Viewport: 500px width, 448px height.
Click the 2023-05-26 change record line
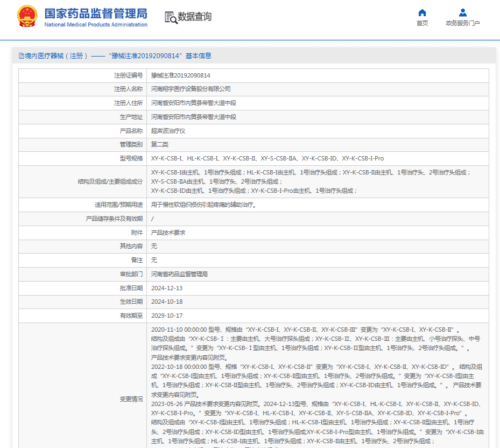tap(316, 404)
